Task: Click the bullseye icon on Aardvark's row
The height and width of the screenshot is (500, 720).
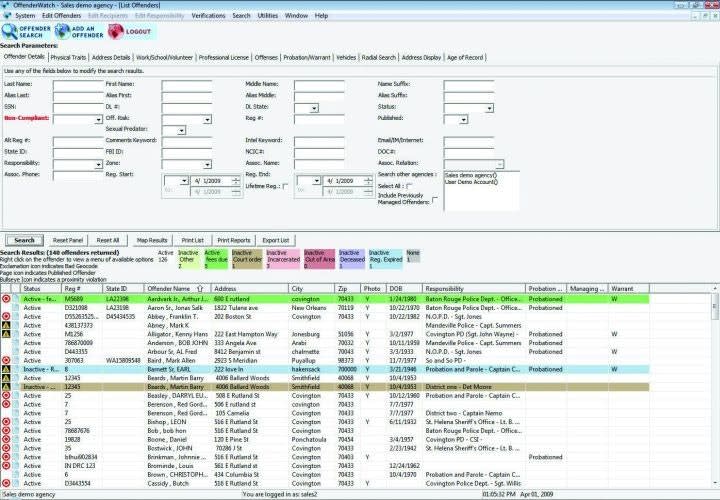Action: click(x=7, y=297)
